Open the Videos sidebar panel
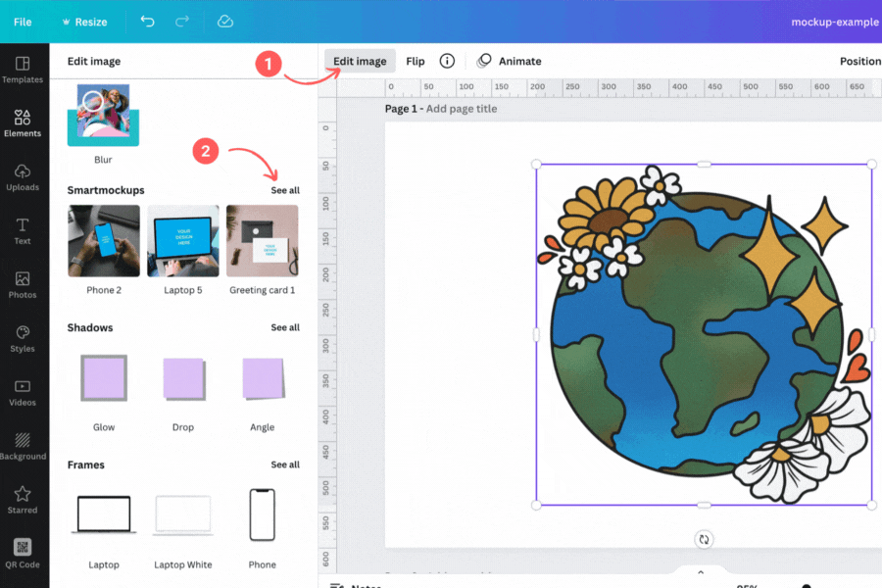This screenshot has height=588, width=882. [x=23, y=393]
